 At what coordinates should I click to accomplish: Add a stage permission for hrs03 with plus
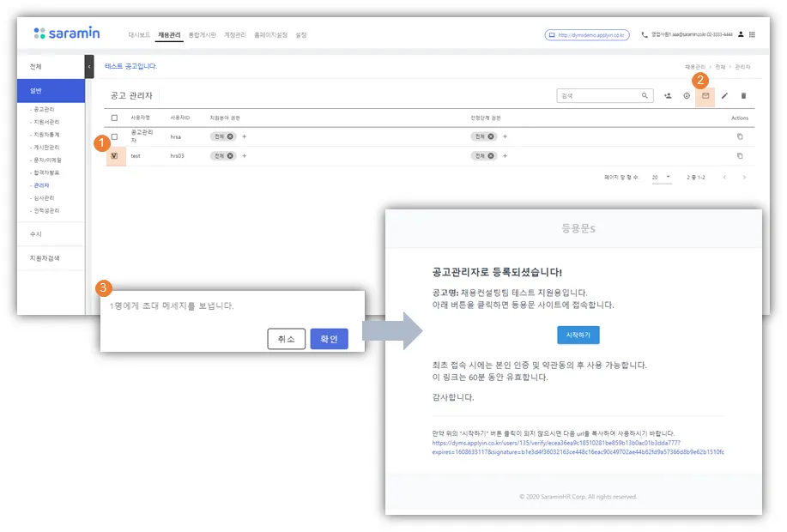click(x=505, y=155)
